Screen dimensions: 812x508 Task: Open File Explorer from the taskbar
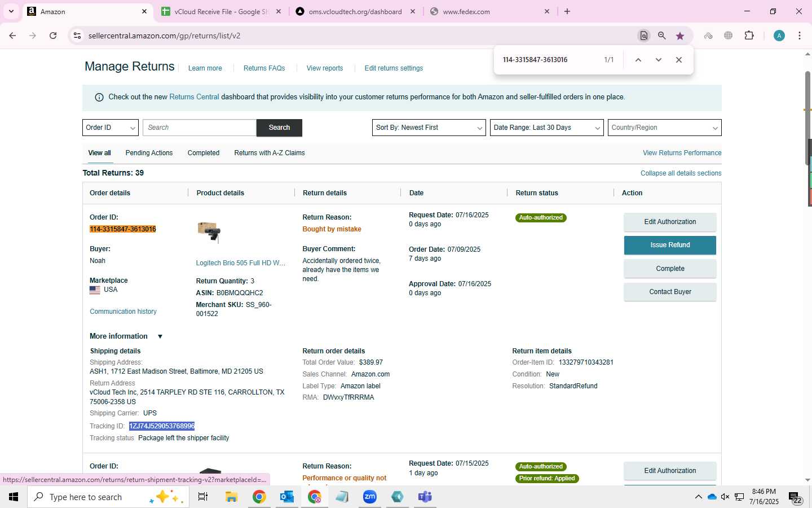(x=231, y=497)
